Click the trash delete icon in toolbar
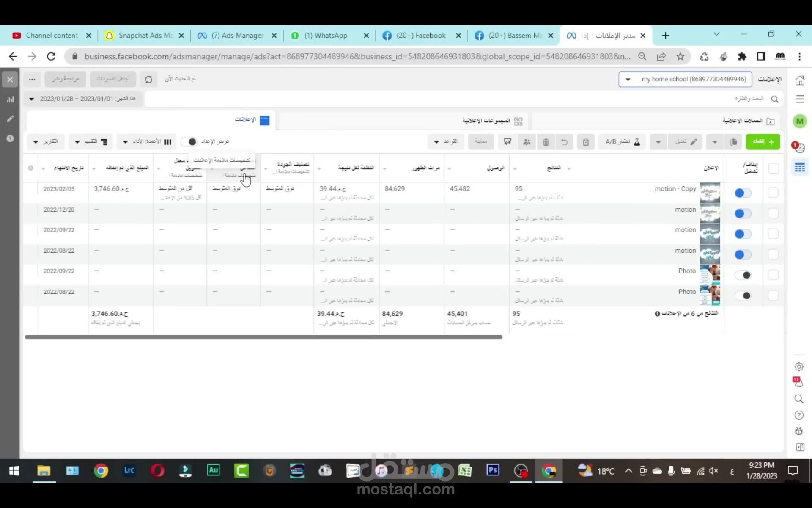The height and width of the screenshot is (508, 812). pos(546,142)
